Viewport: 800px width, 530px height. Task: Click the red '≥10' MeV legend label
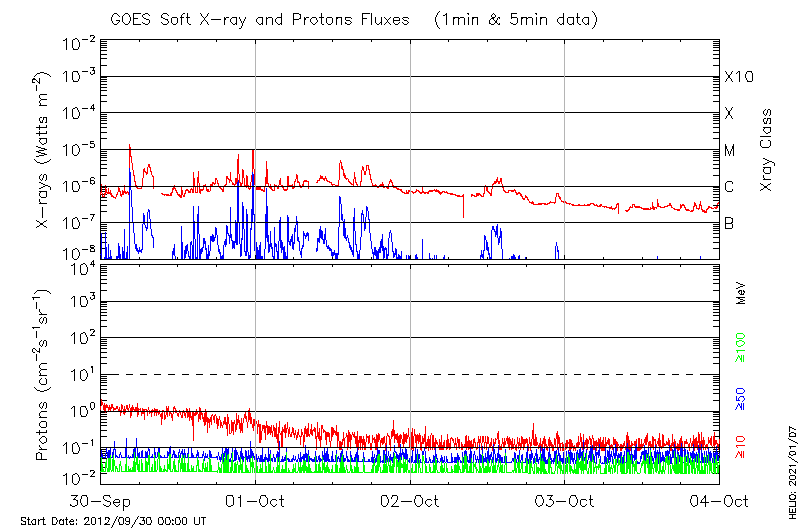tap(741, 446)
